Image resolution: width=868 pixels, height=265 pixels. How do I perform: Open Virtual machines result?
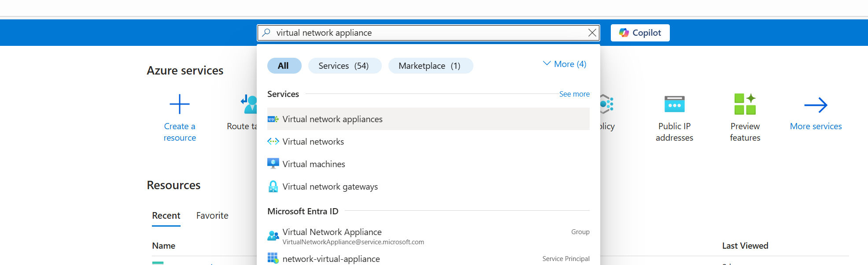tap(428, 164)
